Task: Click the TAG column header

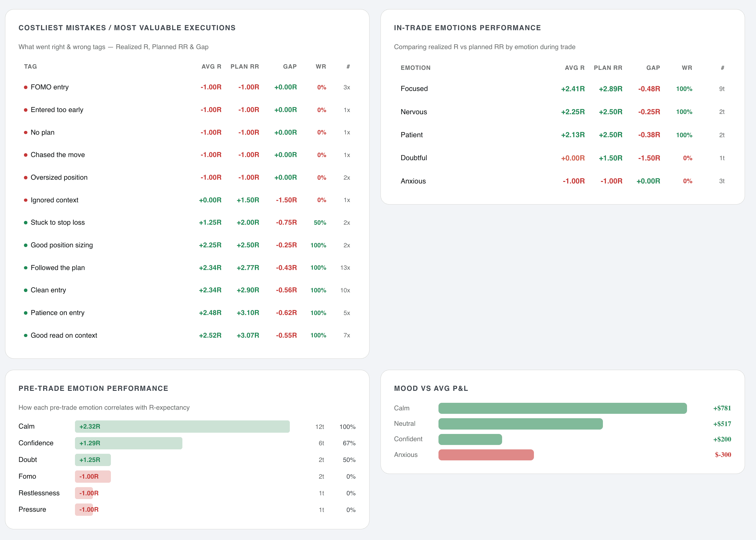Action: [x=30, y=66]
